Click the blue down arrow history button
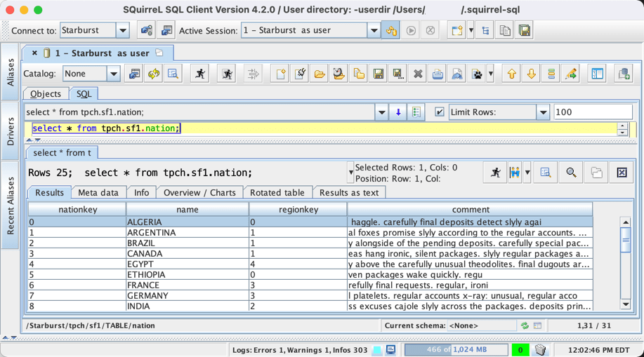The image size is (644, 357). [x=398, y=112]
